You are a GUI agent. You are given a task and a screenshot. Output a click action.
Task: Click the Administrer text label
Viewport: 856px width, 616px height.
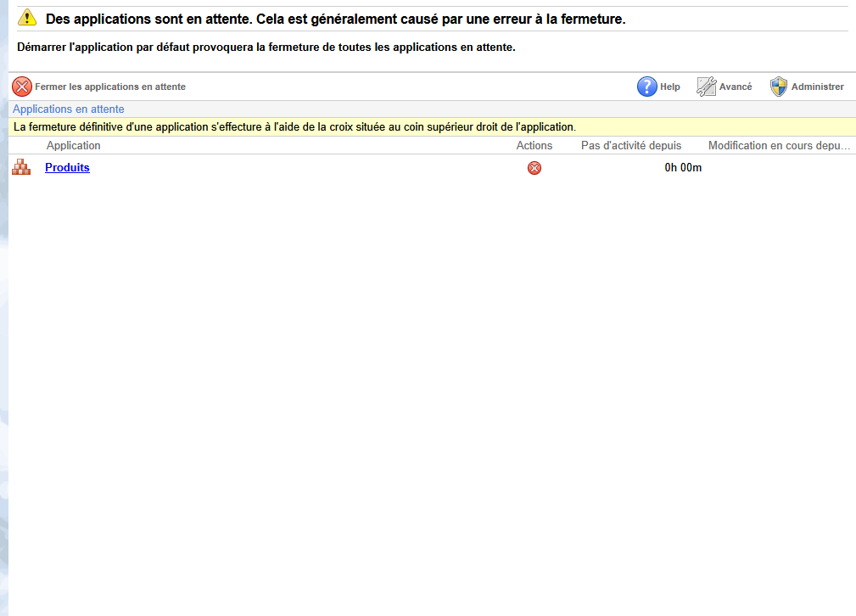click(817, 87)
